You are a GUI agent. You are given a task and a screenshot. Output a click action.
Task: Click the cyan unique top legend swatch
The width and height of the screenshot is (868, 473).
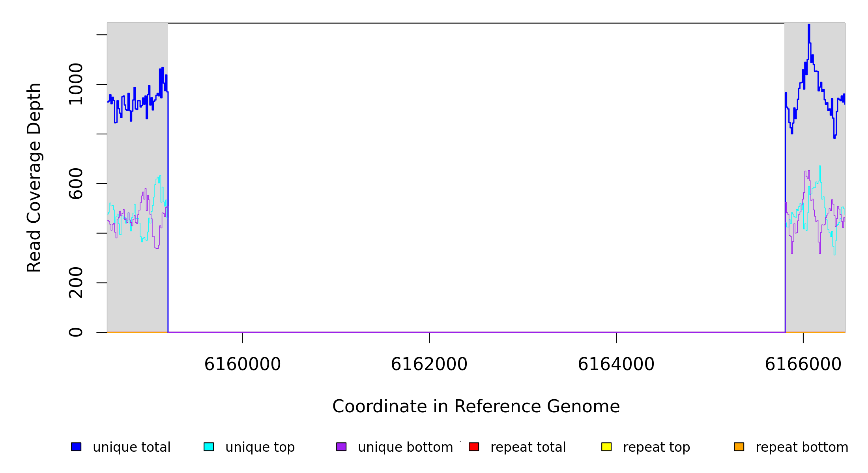pos(209,447)
